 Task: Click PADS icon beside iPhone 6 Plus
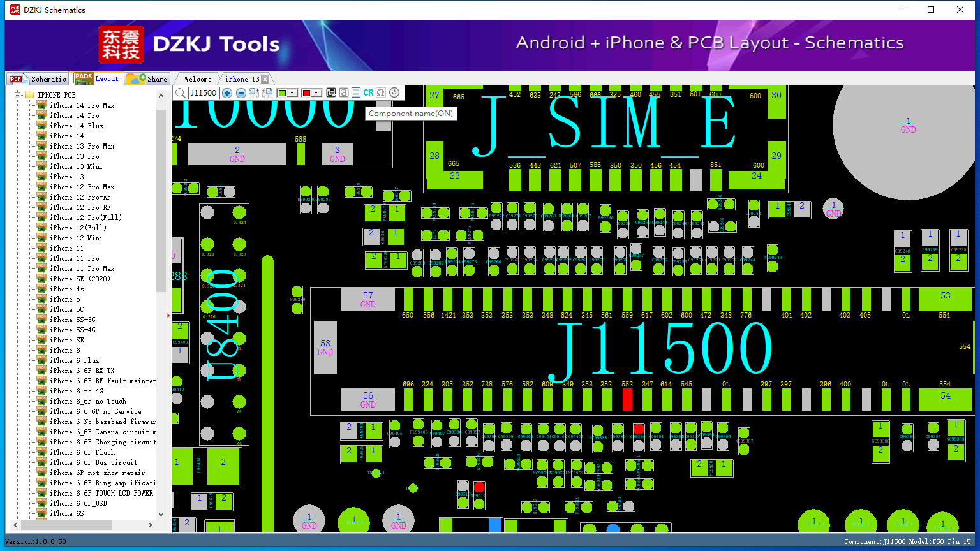tap(41, 360)
